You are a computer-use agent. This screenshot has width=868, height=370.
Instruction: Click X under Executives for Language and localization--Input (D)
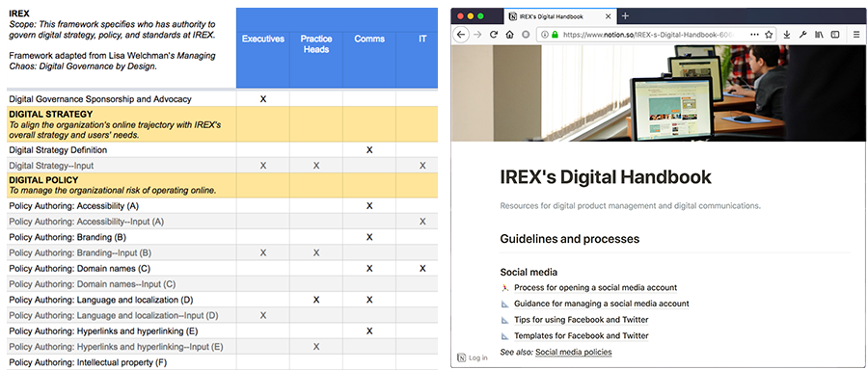[x=263, y=315]
